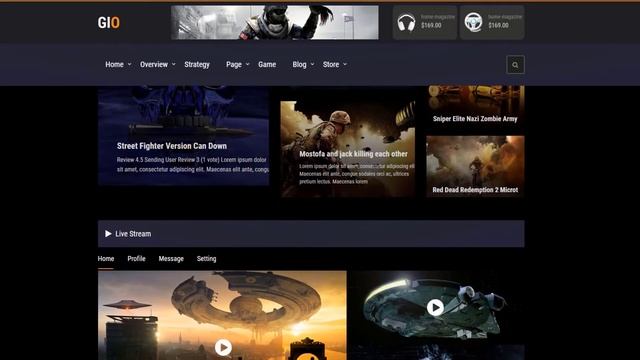Viewport: 640px width, 360px height.
Task: Click the Live Stream heading text
Action: click(x=133, y=234)
